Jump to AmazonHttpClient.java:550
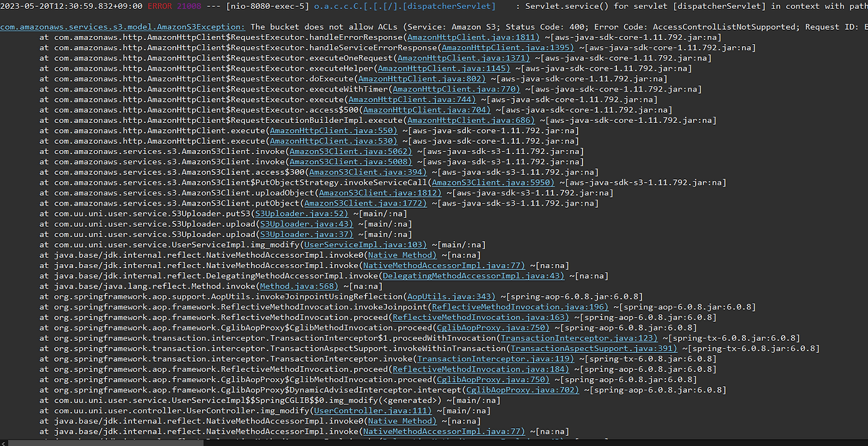868x446 pixels. tap(333, 130)
